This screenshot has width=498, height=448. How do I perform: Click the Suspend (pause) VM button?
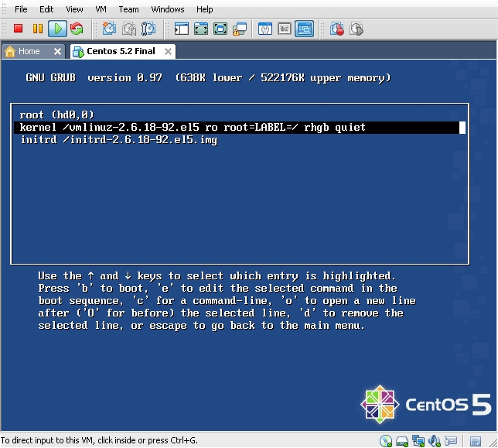click(x=38, y=29)
